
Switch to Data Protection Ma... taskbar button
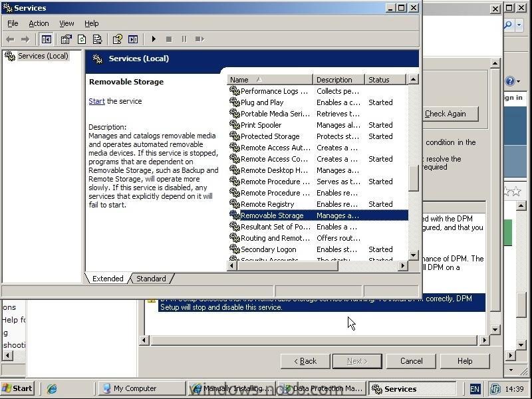click(322, 388)
